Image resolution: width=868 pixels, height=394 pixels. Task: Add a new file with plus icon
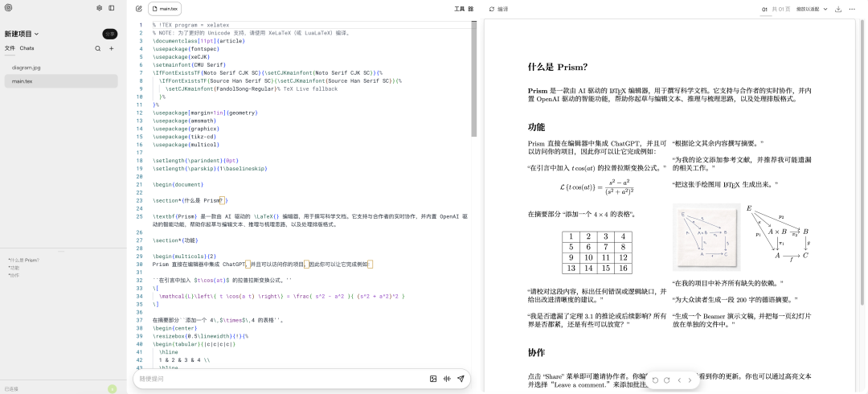(111, 49)
